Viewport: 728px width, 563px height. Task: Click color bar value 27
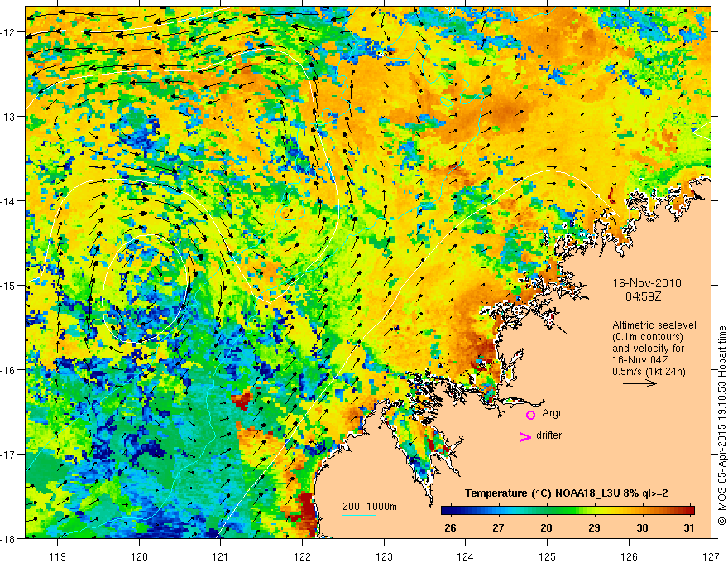[x=498, y=528]
